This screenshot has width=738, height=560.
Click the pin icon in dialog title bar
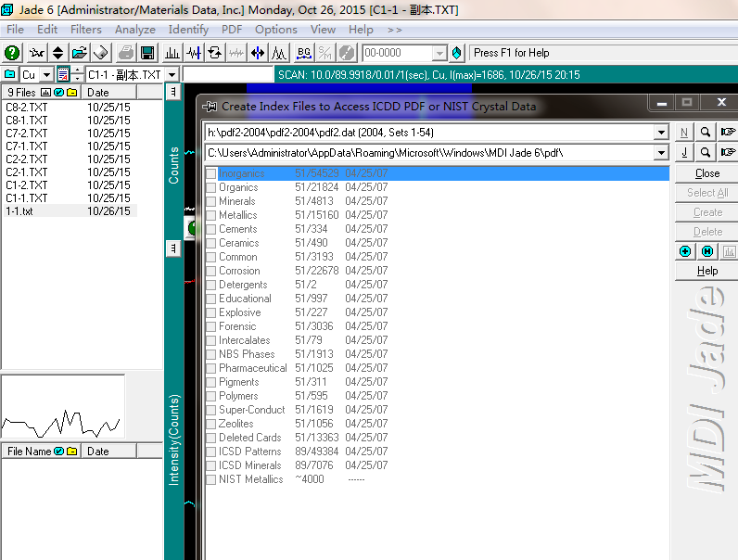tap(210, 107)
